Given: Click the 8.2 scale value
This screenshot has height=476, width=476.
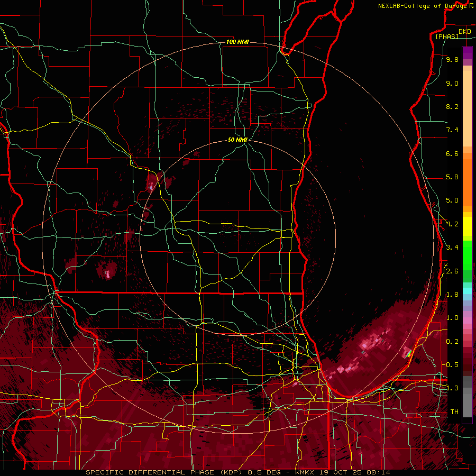Looking at the screenshot, I should (x=452, y=106).
